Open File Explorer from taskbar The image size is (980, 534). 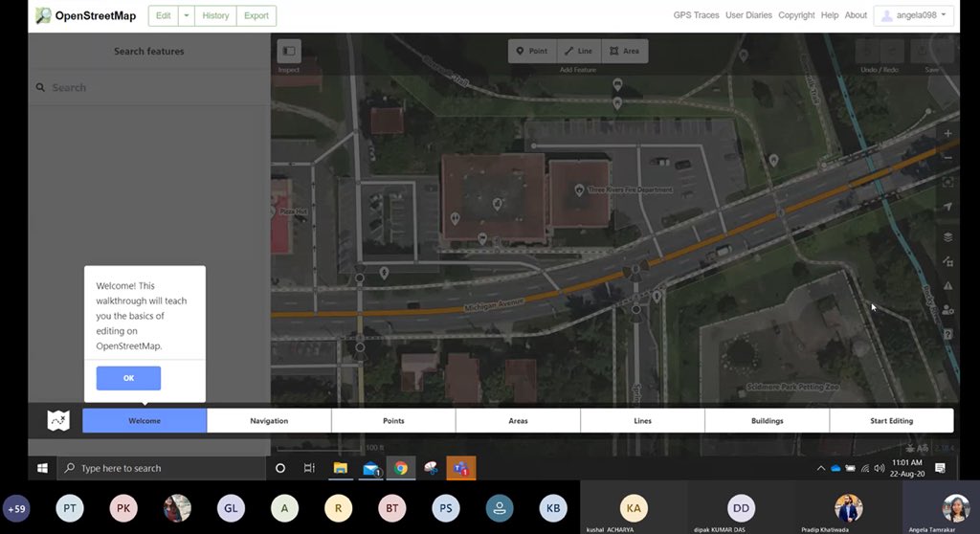340,468
